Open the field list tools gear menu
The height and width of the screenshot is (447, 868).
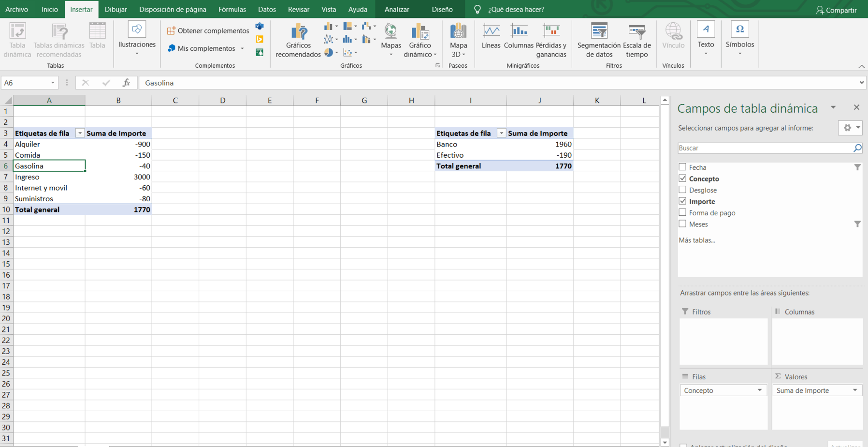(x=850, y=128)
